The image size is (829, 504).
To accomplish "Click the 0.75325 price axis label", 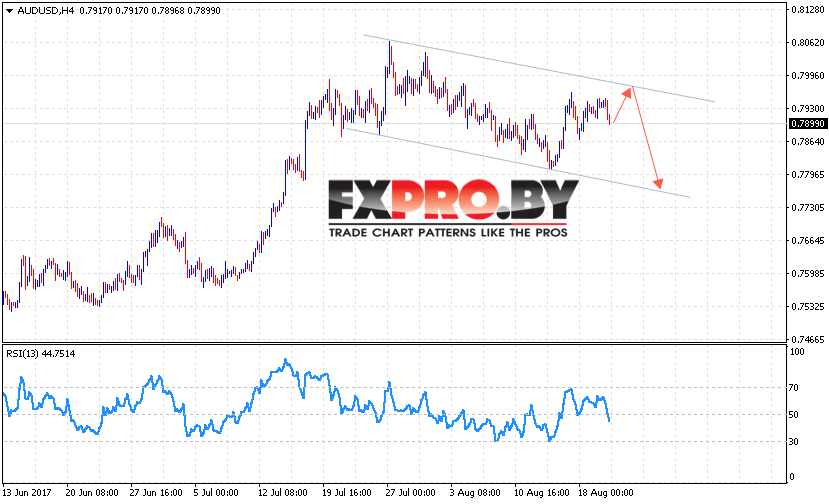I will [807, 306].
